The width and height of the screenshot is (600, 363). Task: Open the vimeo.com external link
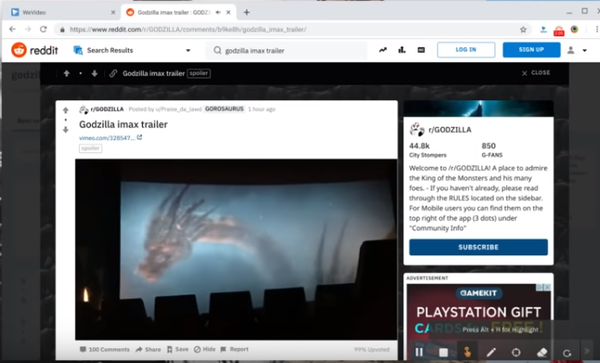pyautogui.click(x=110, y=138)
